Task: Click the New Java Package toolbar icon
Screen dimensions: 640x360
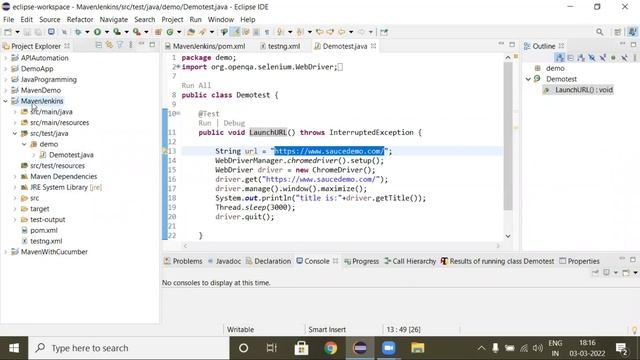Action: pos(158,32)
